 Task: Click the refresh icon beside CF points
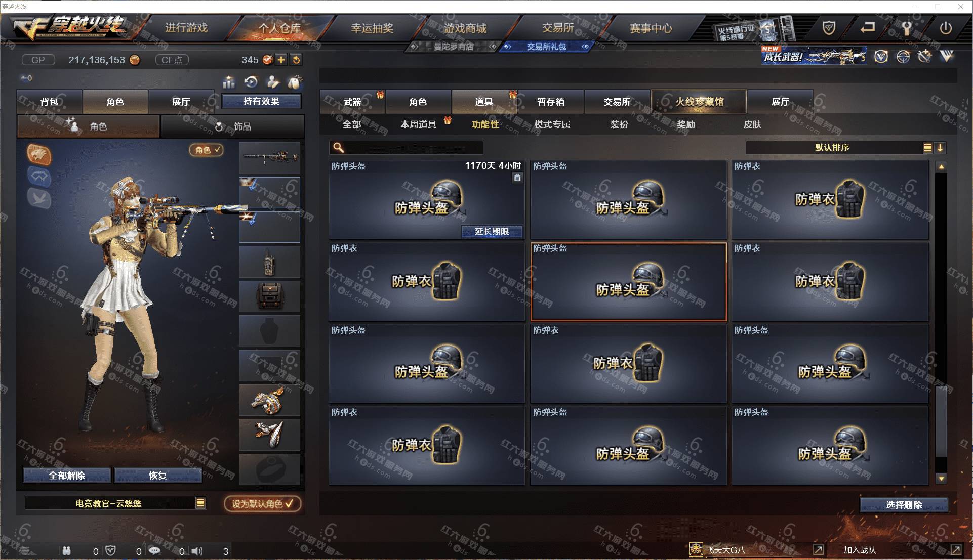[x=296, y=60]
